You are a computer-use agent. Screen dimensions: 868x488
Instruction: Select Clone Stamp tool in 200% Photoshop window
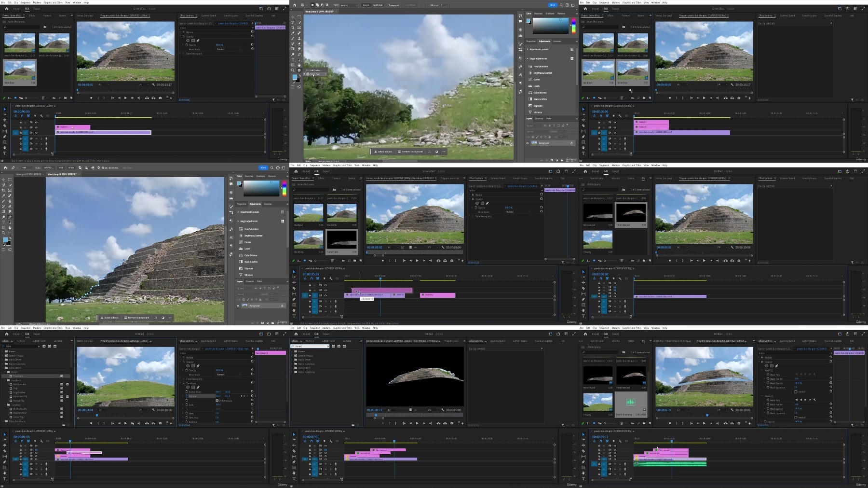click(299, 39)
